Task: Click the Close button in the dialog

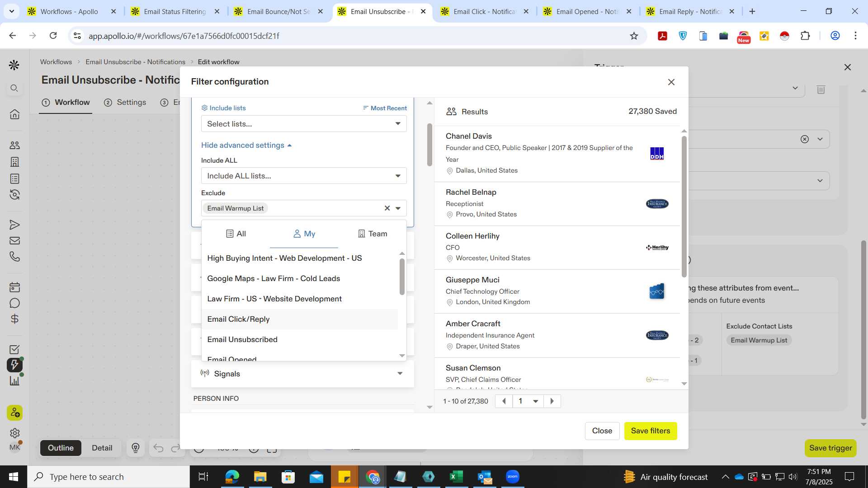Action: point(602,431)
